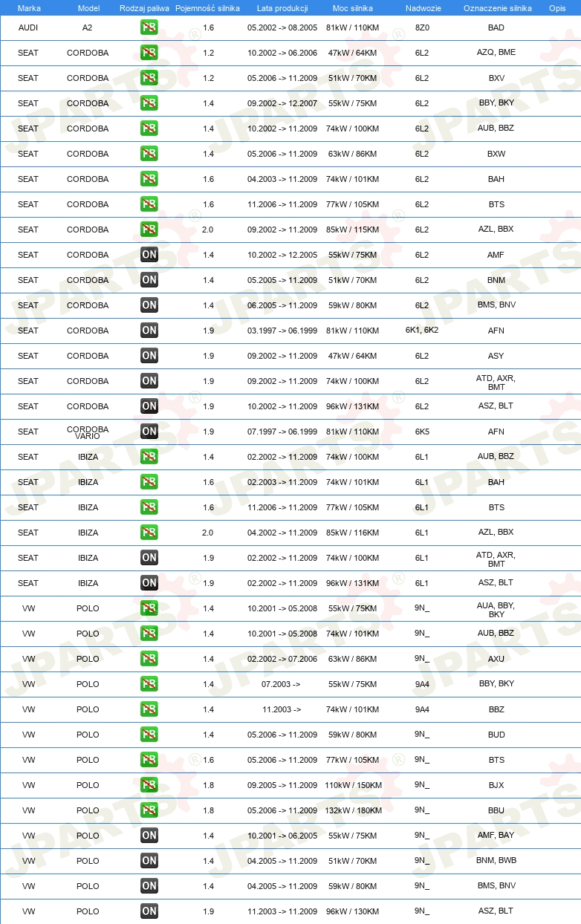The height and width of the screenshot is (924, 581).
Task: Select the 07.1997 -> 06.1999 date cell
Action: coord(282,432)
